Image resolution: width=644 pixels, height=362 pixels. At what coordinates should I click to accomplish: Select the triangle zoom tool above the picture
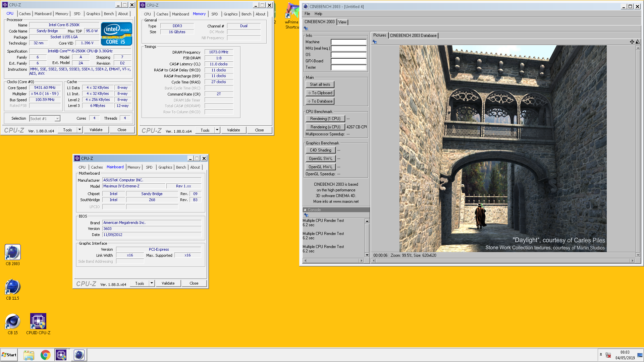pos(638,42)
